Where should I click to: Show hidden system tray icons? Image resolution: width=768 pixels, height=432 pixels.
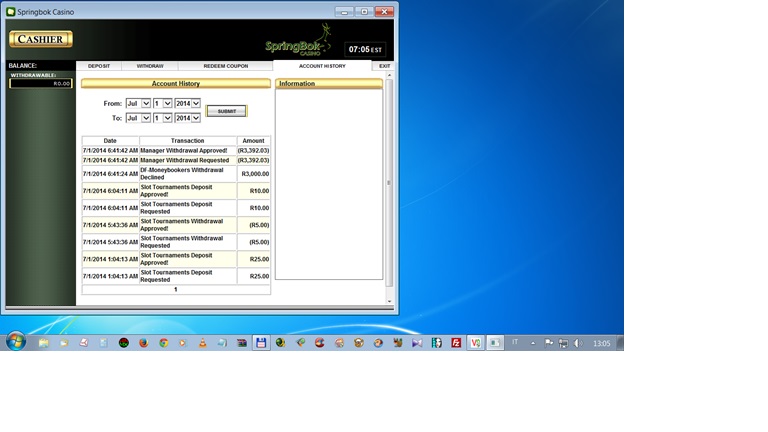[533, 343]
